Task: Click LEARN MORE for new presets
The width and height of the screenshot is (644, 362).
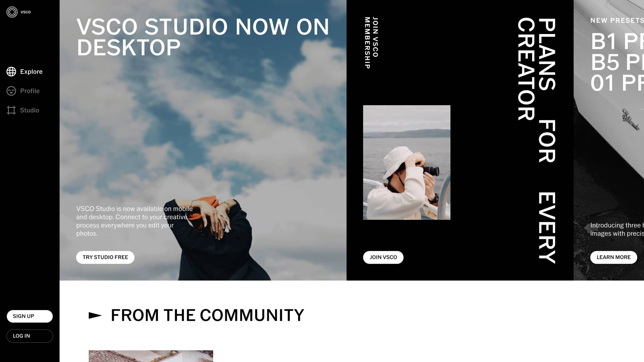Action: pyautogui.click(x=614, y=257)
